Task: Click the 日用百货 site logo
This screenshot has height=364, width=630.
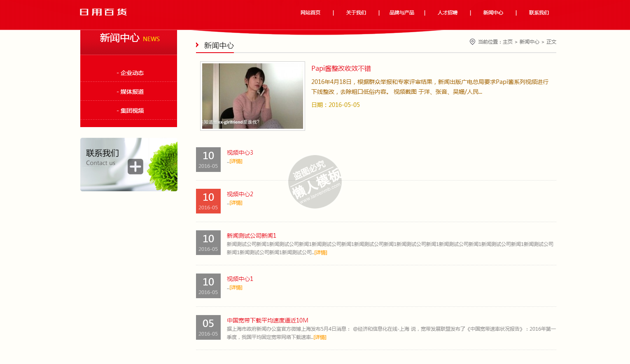Action: tap(103, 12)
